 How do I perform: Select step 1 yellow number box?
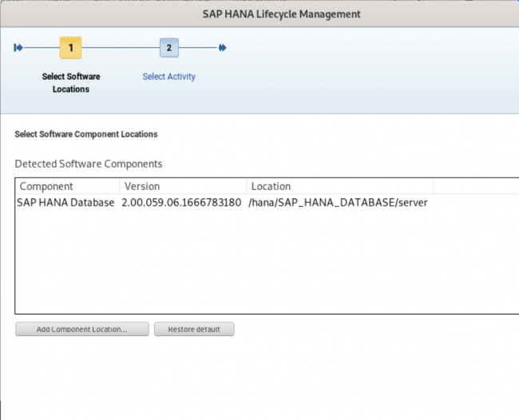tap(70, 48)
